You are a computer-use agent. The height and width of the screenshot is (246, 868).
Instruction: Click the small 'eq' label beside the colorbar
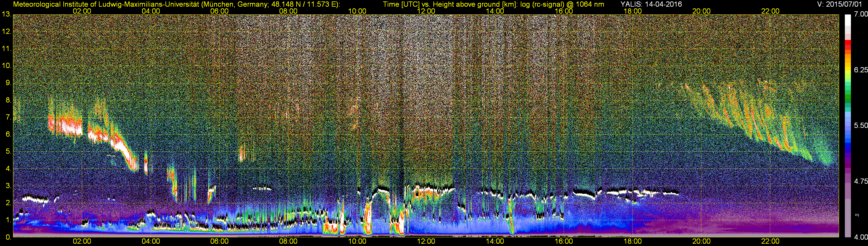pos(857,215)
